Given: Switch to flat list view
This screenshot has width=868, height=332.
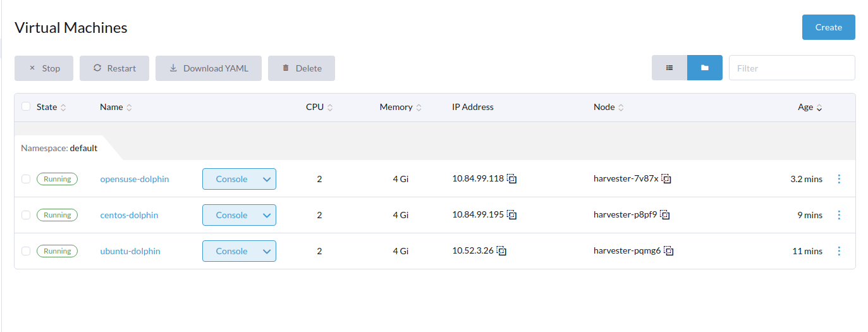Looking at the screenshot, I should (x=669, y=68).
